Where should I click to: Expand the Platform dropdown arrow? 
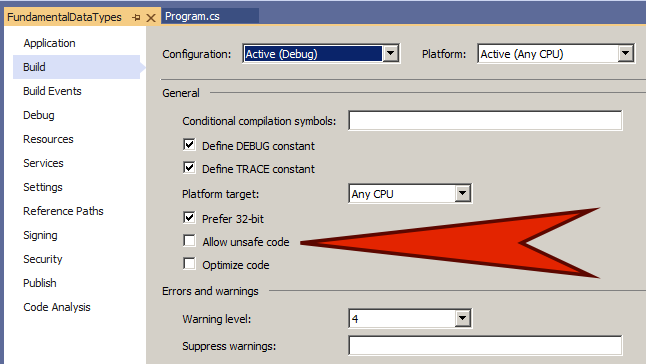click(625, 54)
